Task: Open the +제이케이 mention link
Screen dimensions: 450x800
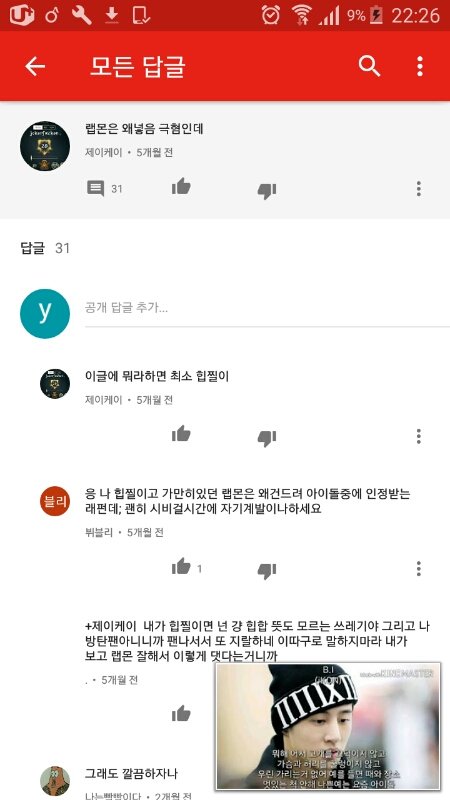Action: tap(111, 626)
